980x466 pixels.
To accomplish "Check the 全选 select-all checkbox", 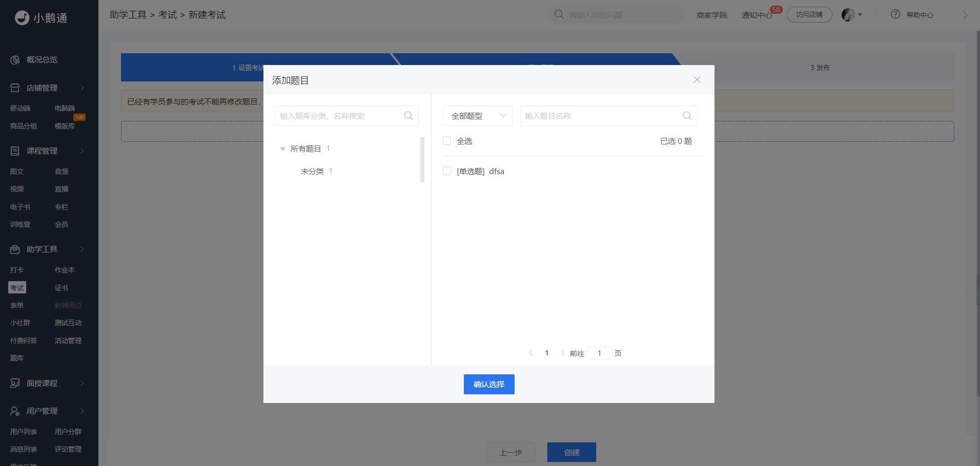I will (x=447, y=141).
